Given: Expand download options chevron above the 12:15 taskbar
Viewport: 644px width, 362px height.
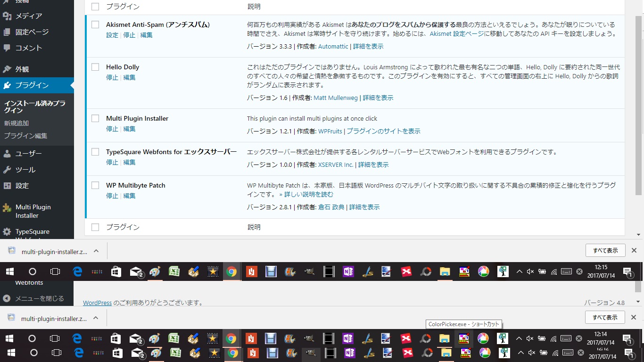Looking at the screenshot, I should [x=96, y=251].
